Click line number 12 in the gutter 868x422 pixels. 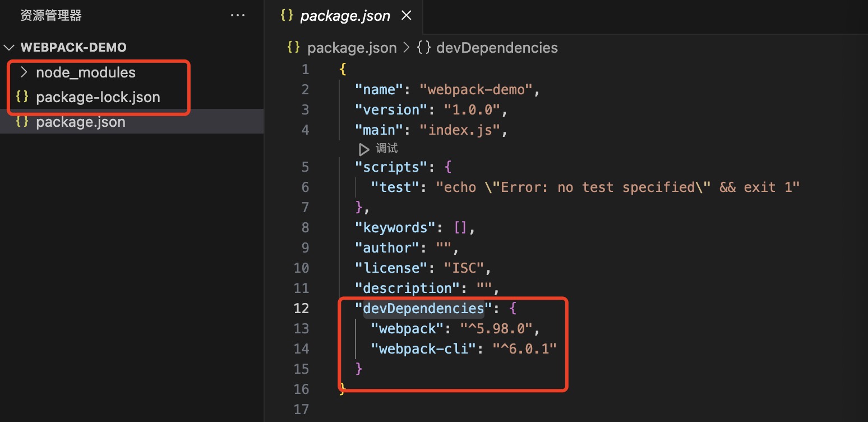(302, 308)
